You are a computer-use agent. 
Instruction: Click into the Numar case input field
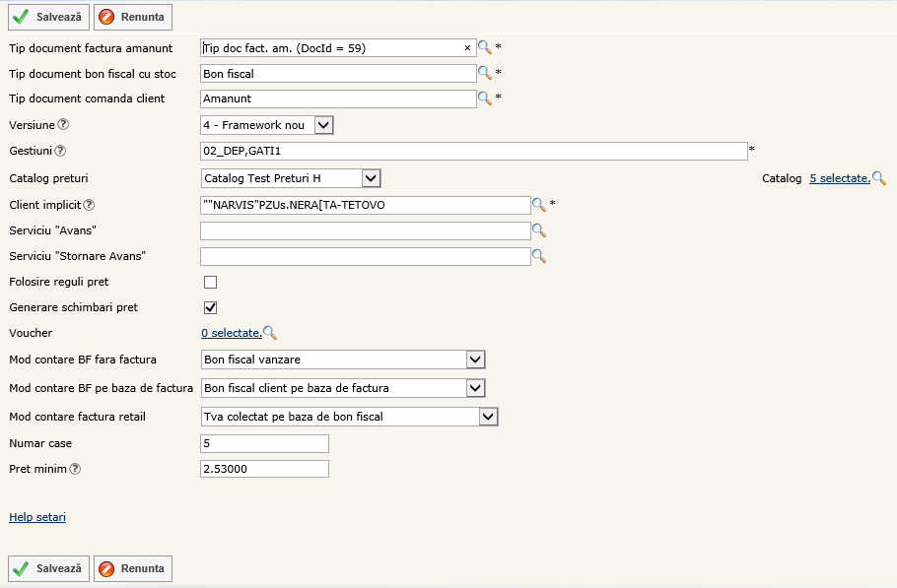pyautogui.click(x=264, y=443)
